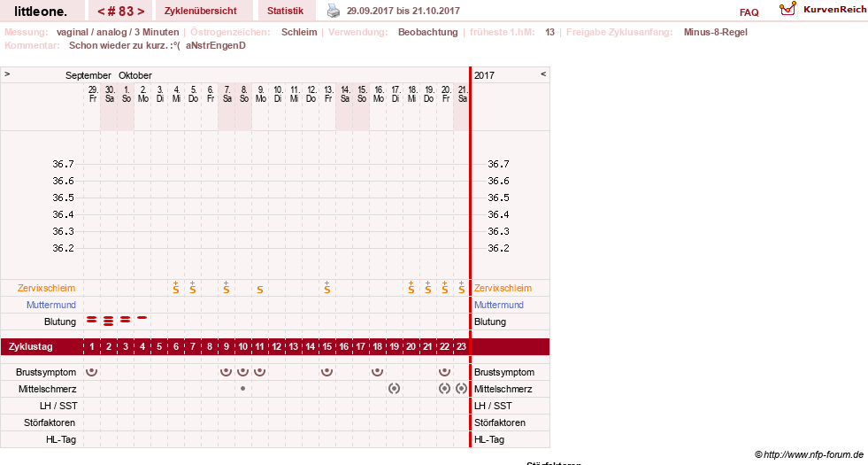Screen dimensions: 868x465
Task: Click the left LH / SST row label
Action: 58,406
